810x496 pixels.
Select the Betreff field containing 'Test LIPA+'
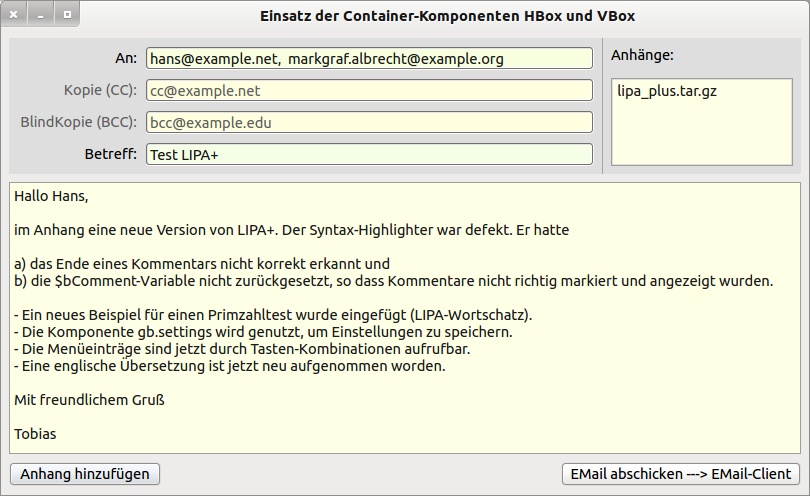point(368,155)
